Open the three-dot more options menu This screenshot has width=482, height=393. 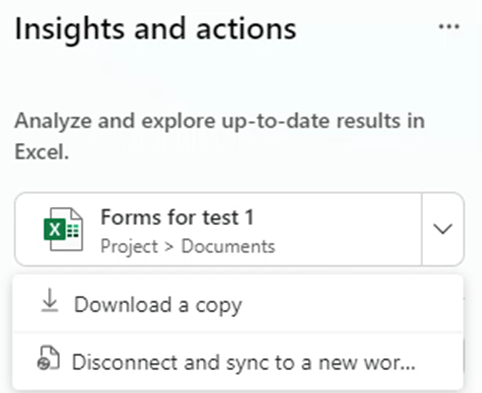tap(449, 27)
